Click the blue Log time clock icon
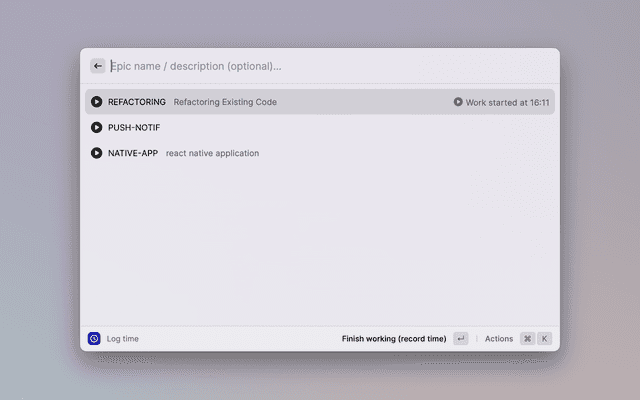The width and height of the screenshot is (640, 400). (94, 339)
